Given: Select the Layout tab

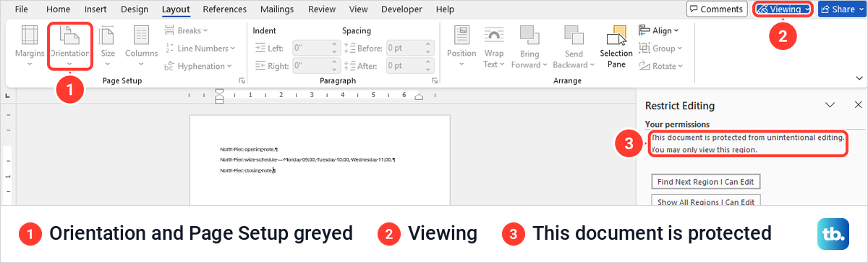Looking at the screenshot, I should (x=176, y=9).
